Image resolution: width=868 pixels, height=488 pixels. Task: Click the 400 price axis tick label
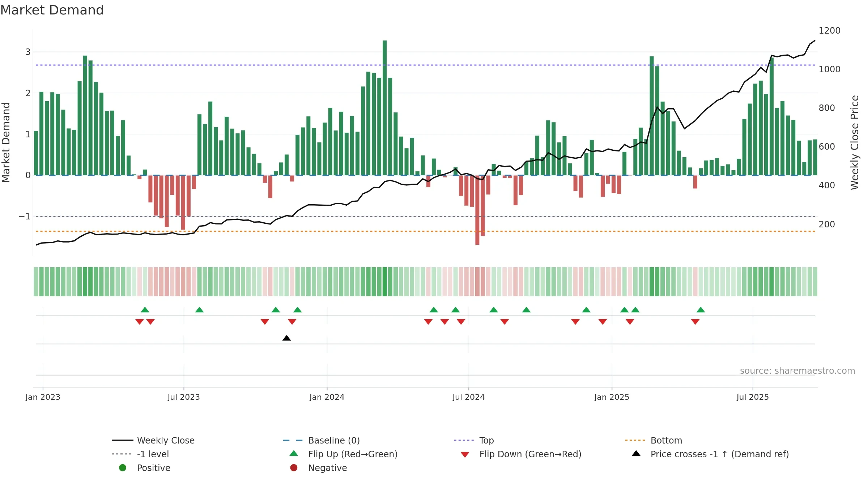827,185
